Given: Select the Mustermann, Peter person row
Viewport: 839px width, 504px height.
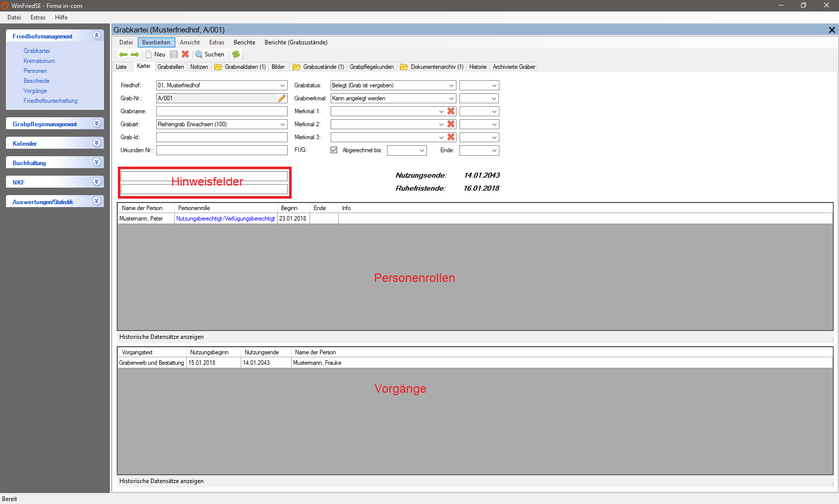Looking at the screenshot, I should [141, 219].
